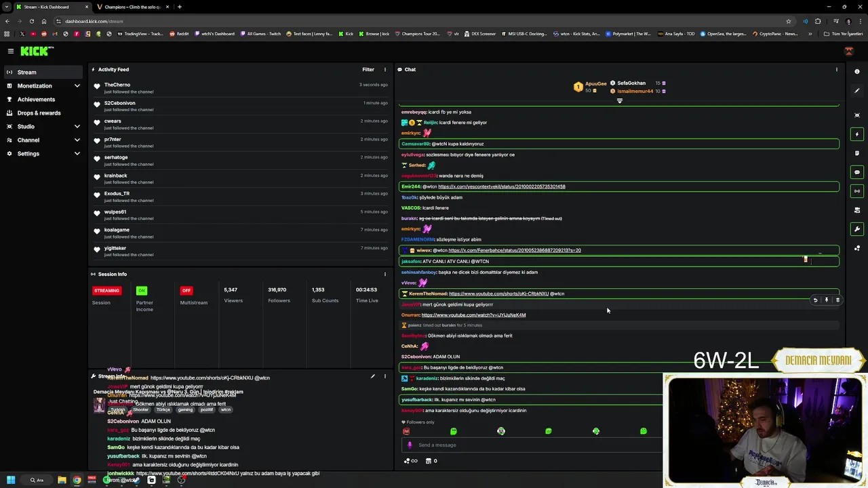
Task: Open the shop icon below chat
Action: point(428,461)
